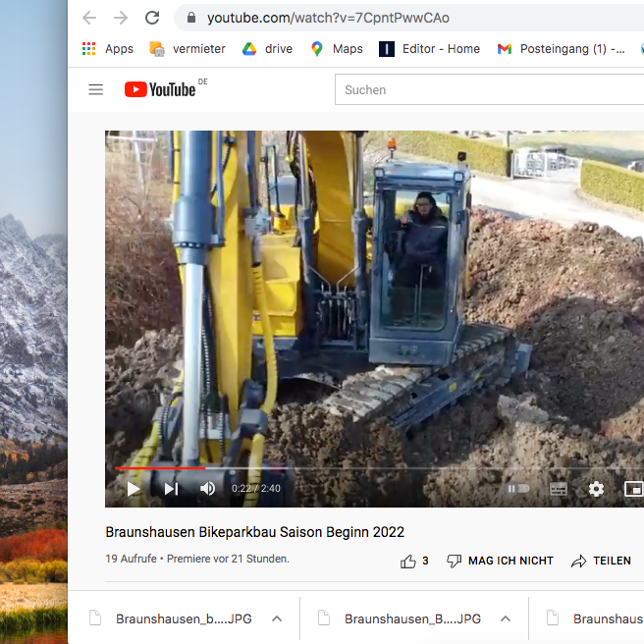This screenshot has height=644, width=644.
Task: Mute the video volume
Action: pos(207,489)
